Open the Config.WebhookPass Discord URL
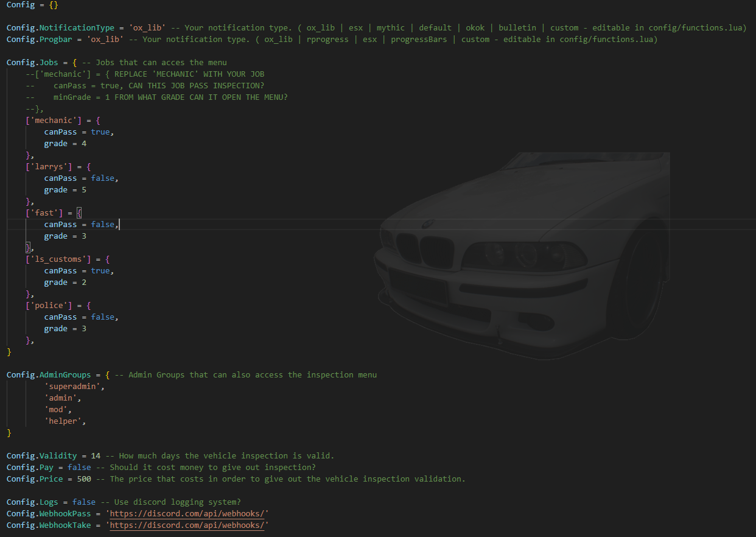756x537 pixels. coord(187,513)
